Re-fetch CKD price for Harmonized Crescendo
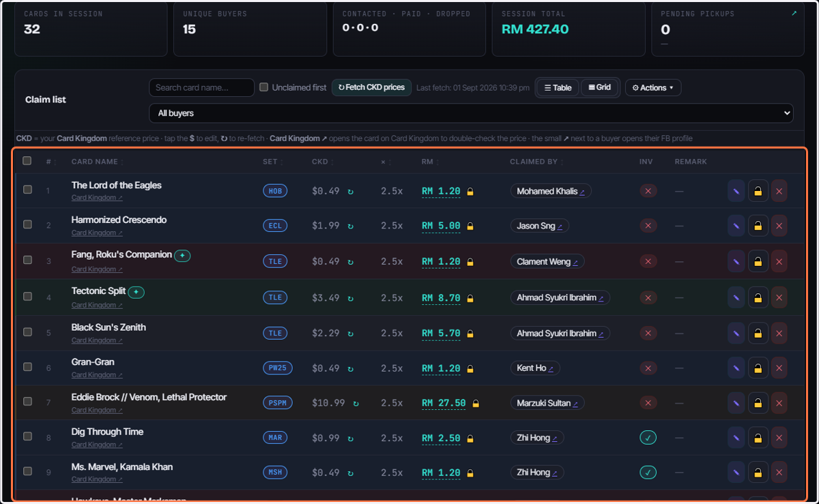819x504 pixels. [350, 226]
